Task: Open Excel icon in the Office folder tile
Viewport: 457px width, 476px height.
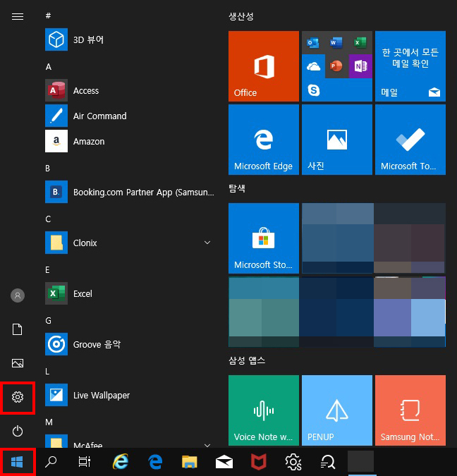Action: (360, 42)
